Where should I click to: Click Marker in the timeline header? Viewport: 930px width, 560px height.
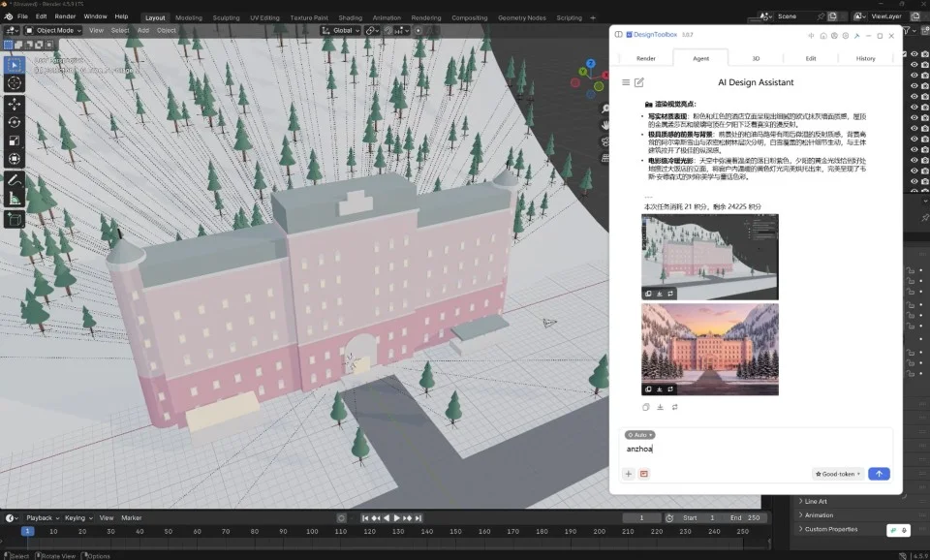[x=131, y=518]
